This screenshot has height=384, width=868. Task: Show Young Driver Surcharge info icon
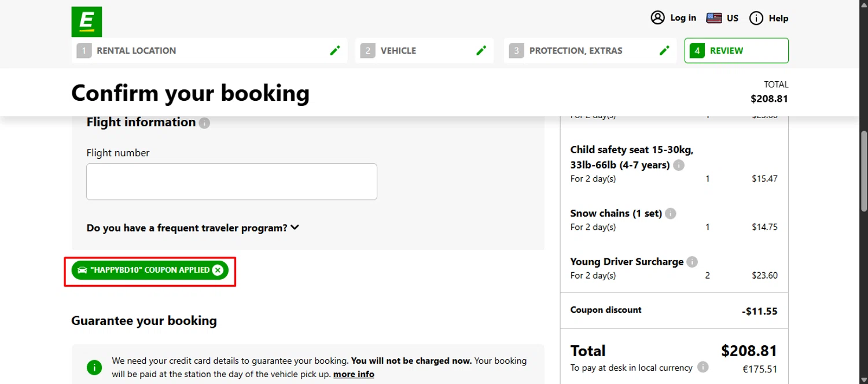[692, 262]
